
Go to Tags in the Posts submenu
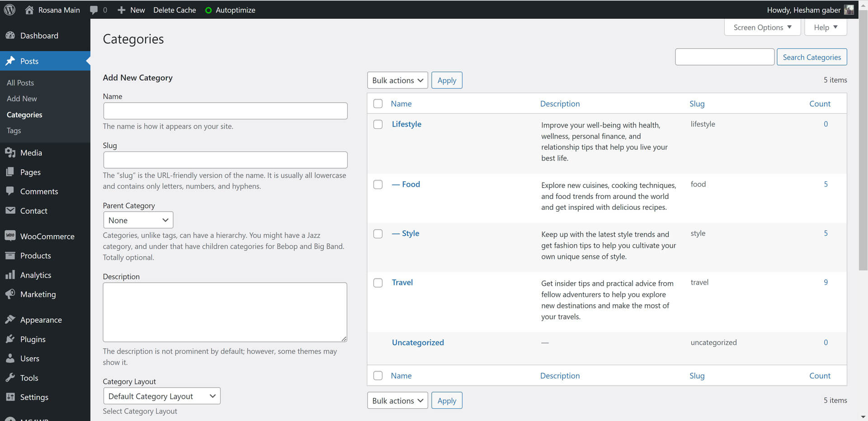(x=14, y=131)
